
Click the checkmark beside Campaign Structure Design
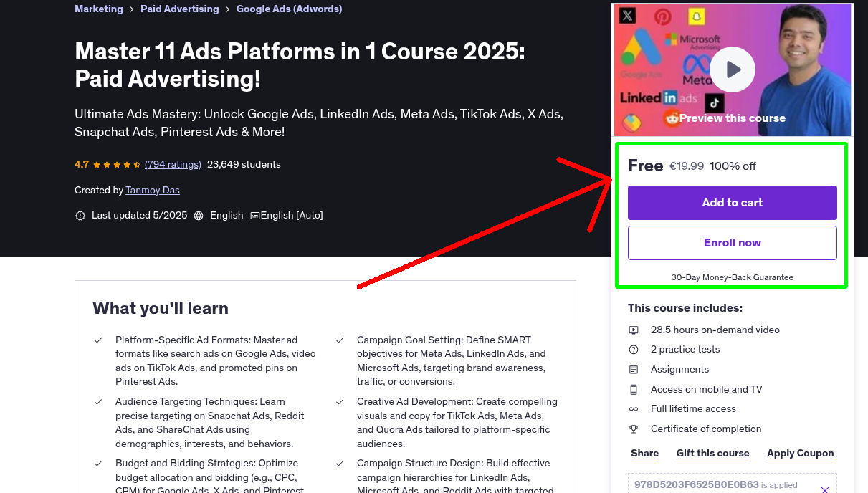(x=340, y=464)
